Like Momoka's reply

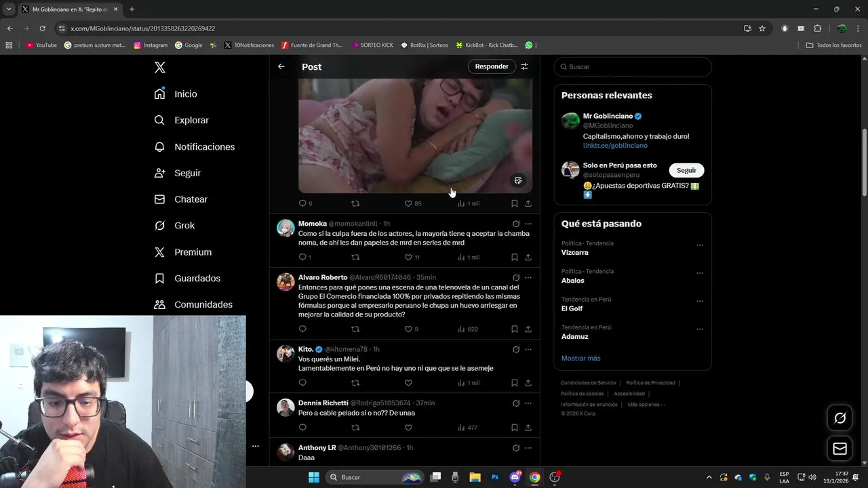pos(413,258)
